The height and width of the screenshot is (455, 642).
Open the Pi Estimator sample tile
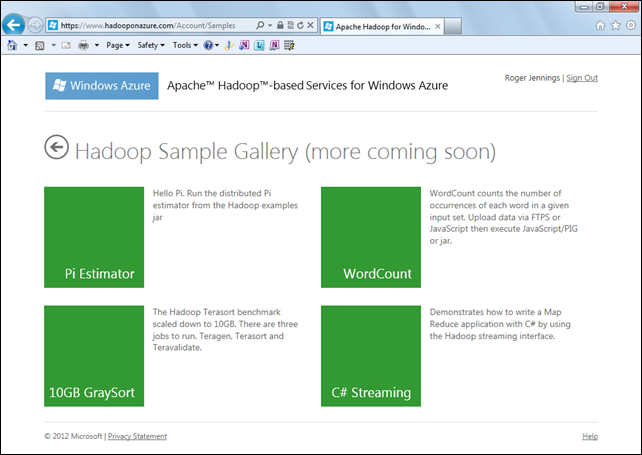[x=94, y=237]
